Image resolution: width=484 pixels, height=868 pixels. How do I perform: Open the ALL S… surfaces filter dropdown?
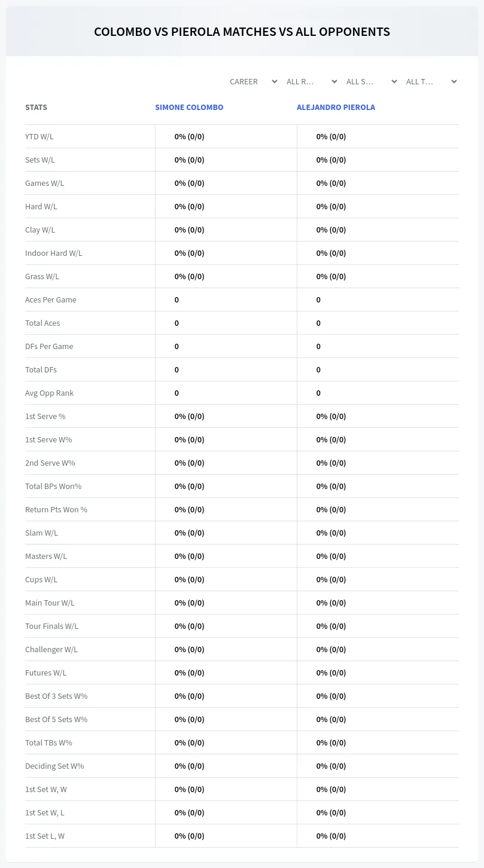point(372,81)
